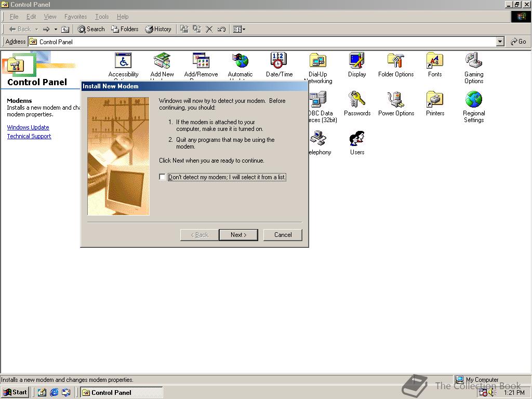This screenshot has height=399, width=532.
Task: Click Cancel in Install New Modem
Action: pos(283,235)
